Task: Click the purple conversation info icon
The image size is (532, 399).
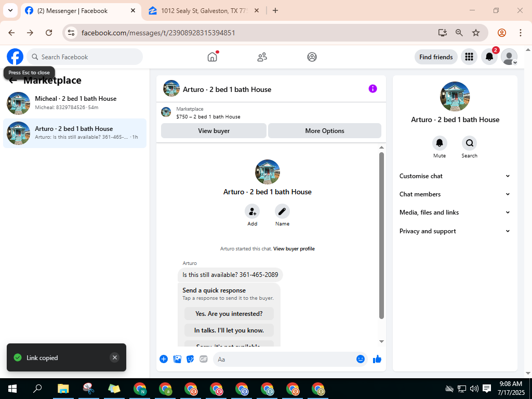Action: (373, 88)
